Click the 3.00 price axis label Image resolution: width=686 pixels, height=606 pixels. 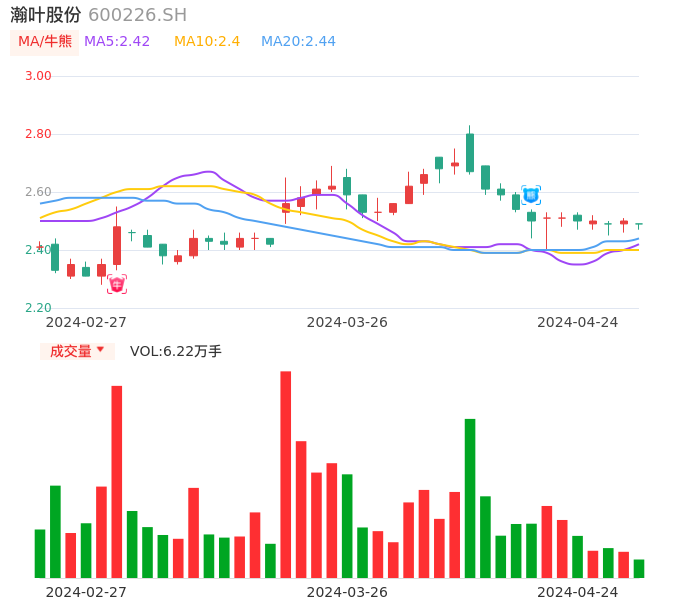pyautogui.click(x=38, y=76)
